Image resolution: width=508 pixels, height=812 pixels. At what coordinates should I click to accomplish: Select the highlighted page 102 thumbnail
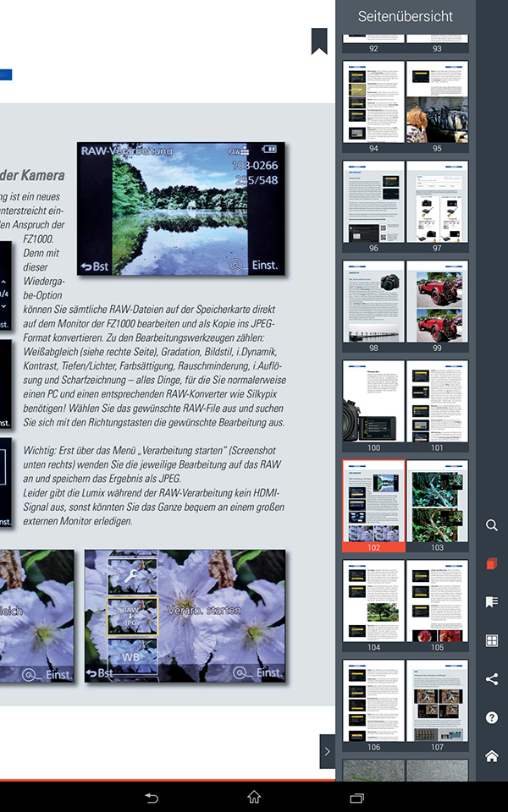point(373,507)
